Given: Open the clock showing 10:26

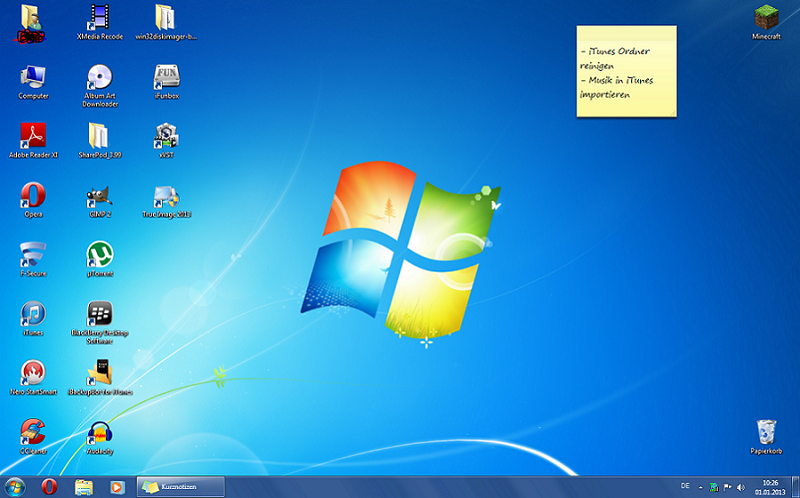Looking at the screenshot, I should (770, 487).
